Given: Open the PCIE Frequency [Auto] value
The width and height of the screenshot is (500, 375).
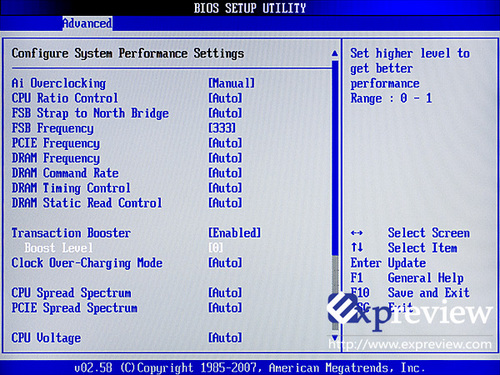Looking at the screenshot, I should click(225, 143).
